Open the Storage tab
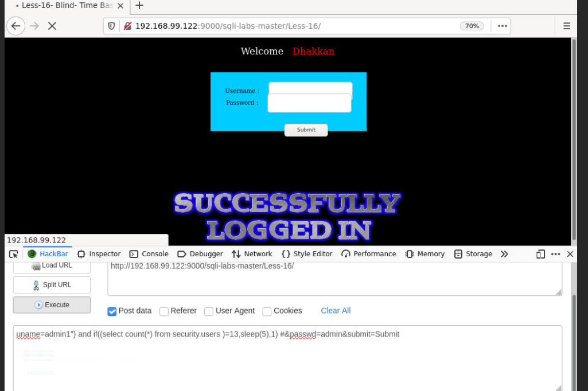The height and width of the screenshot is (391, 588). click(473, 254)
